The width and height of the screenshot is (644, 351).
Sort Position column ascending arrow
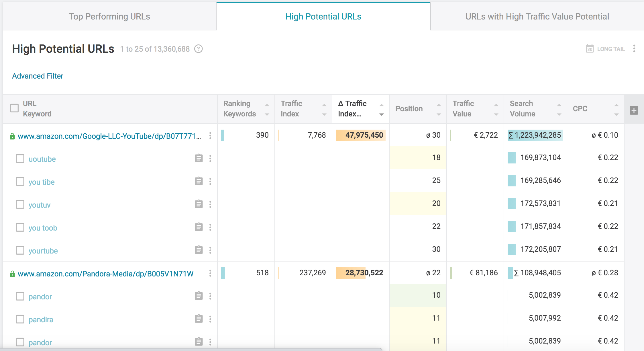tap(439, 105)
